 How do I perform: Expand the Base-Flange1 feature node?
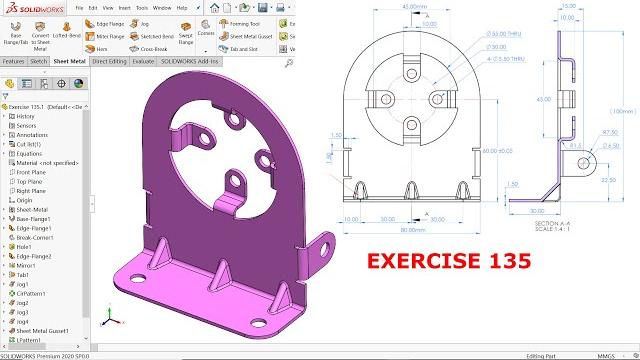point(4,219)
